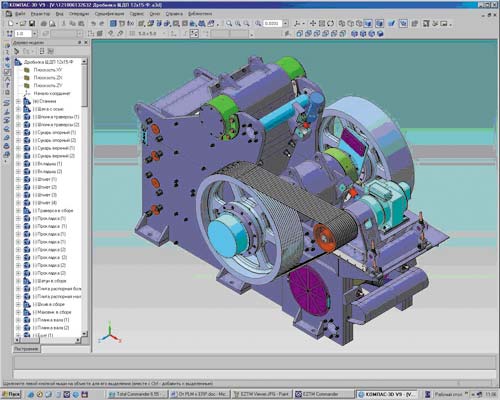The width and height of the screenshot is (500, 400).
Task: Click the Open file folder icon
Action: pyautogui.click(x=23, y=23)
